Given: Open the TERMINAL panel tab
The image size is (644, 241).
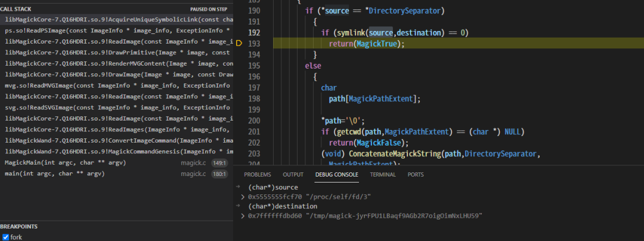Looking at the screenshot, I should point(383,175).
